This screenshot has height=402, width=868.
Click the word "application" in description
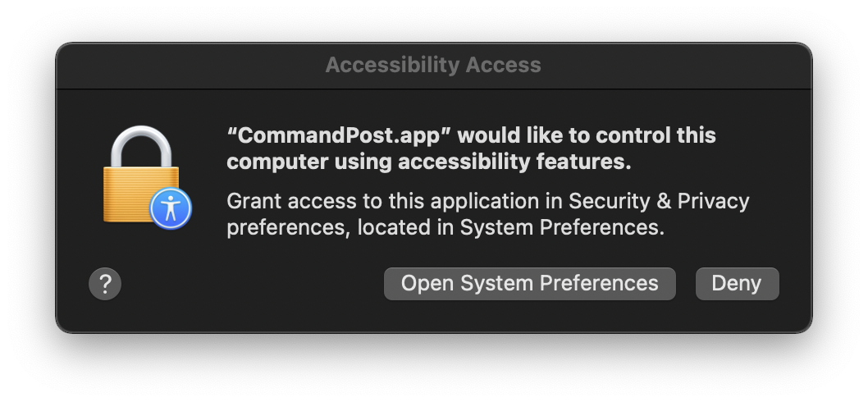[484, 202]
